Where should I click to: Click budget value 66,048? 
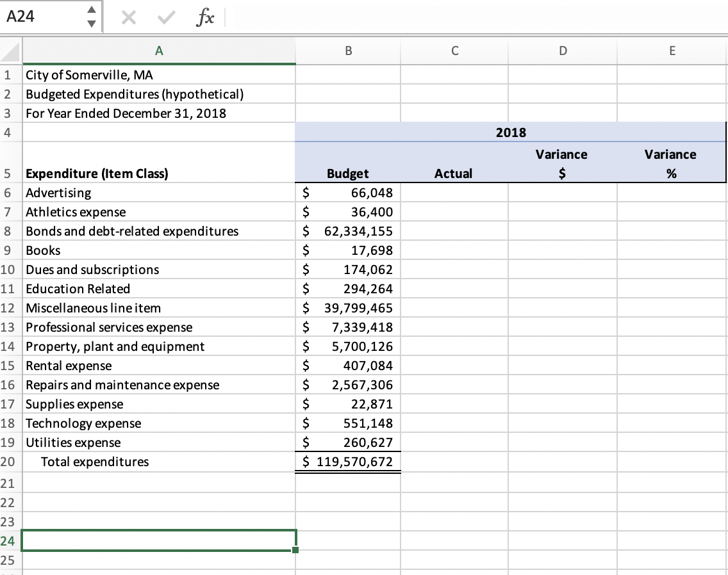pyautogui.click(x=348, y=193)
